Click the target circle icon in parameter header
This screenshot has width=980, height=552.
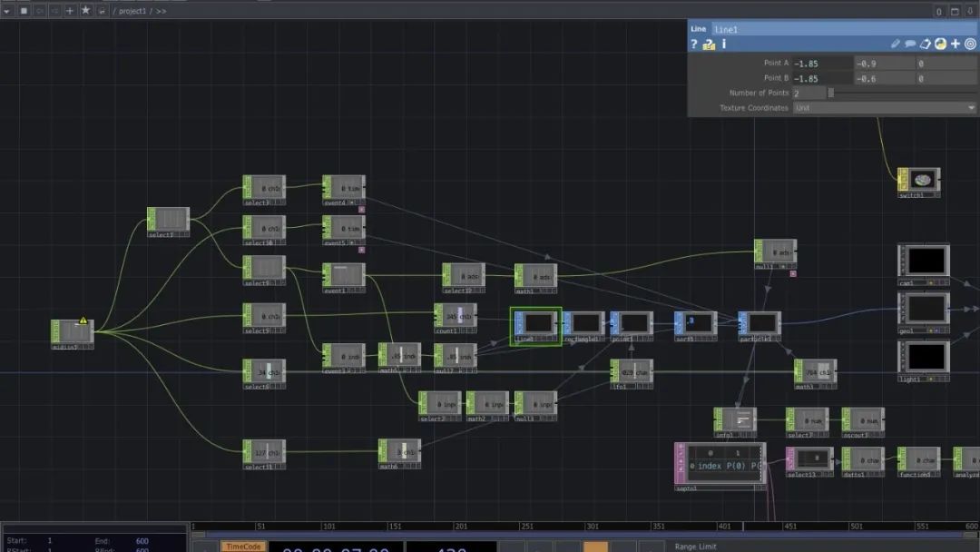pos(970,44)
